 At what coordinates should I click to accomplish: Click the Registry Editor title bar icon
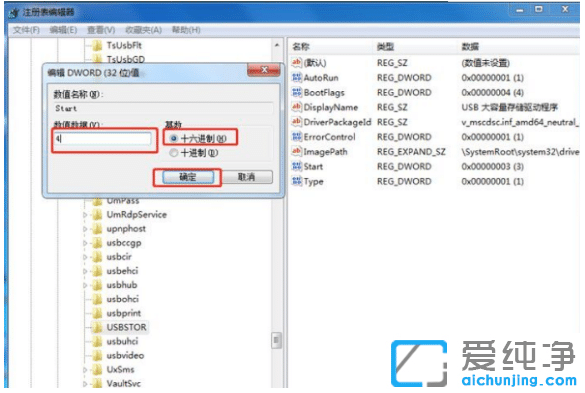pos(14,13)
